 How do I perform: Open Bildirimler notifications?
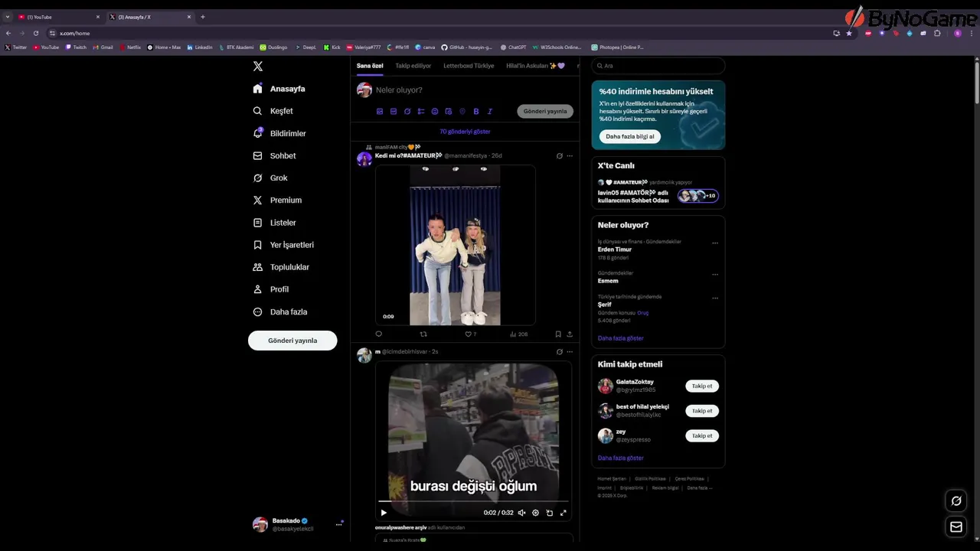click(x=279, y=133)
